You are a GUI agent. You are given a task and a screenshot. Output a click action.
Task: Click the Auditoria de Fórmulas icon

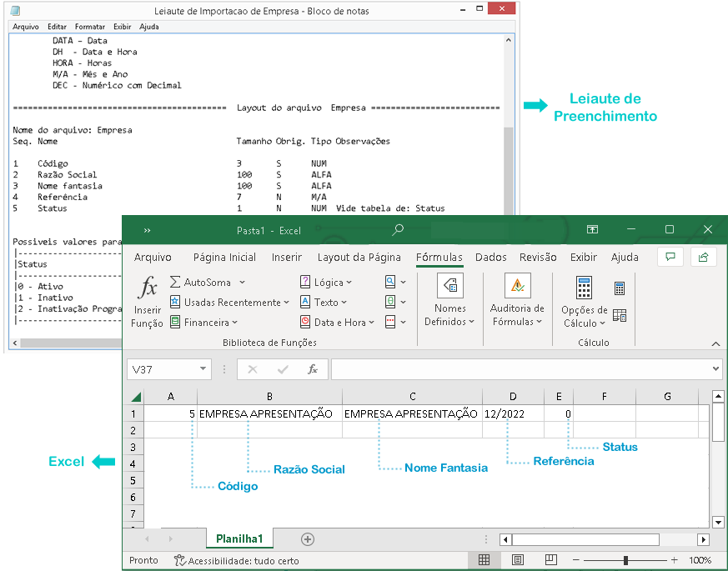(x=517, y=286)
